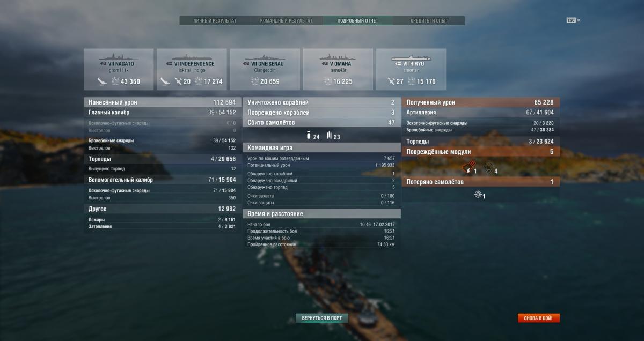Click the aircraft-shot-down icon on Independence card
Image resolution: width=644 pixels, height=341 pixels.
tap(179, 81)
